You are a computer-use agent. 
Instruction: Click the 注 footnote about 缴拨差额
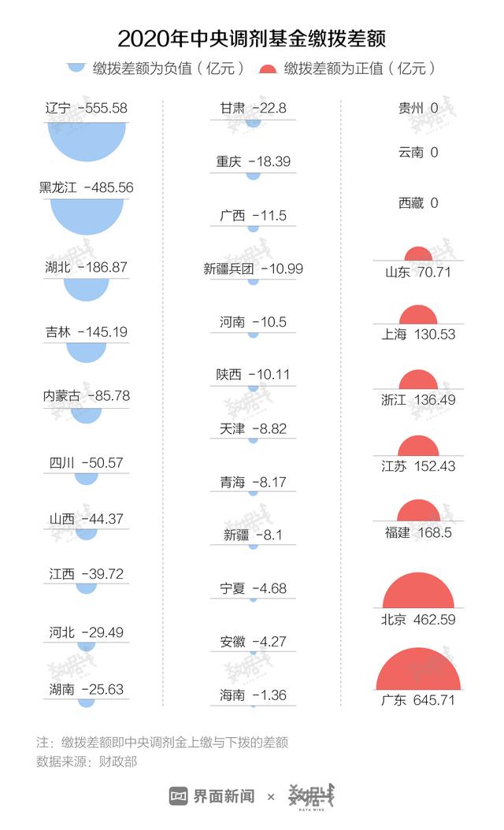161,742
